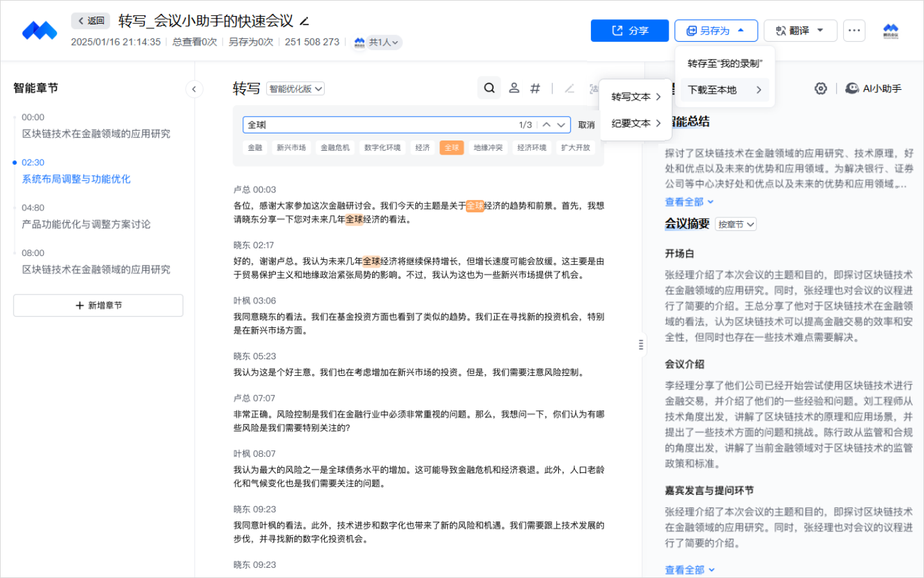Select the 金融危机 keyword tag
The height and width of the screenshot is (578, 924).
click(x=335, y=148)
